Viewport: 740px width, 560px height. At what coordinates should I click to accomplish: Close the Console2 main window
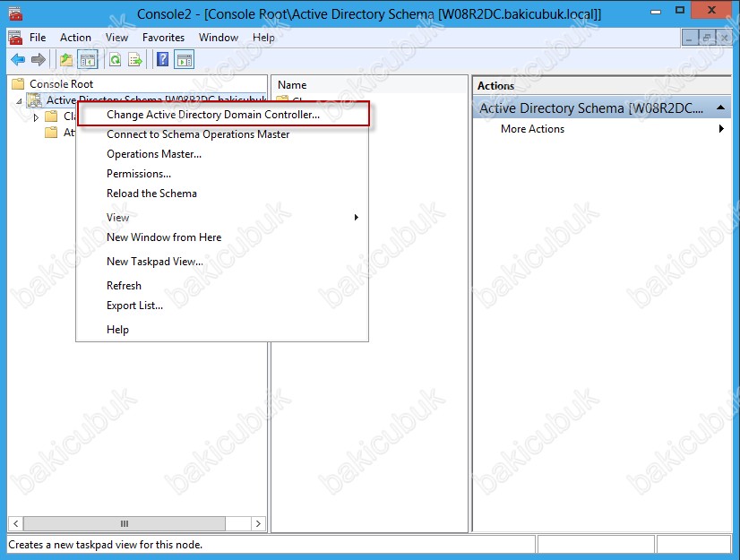[x=711, y=10]
